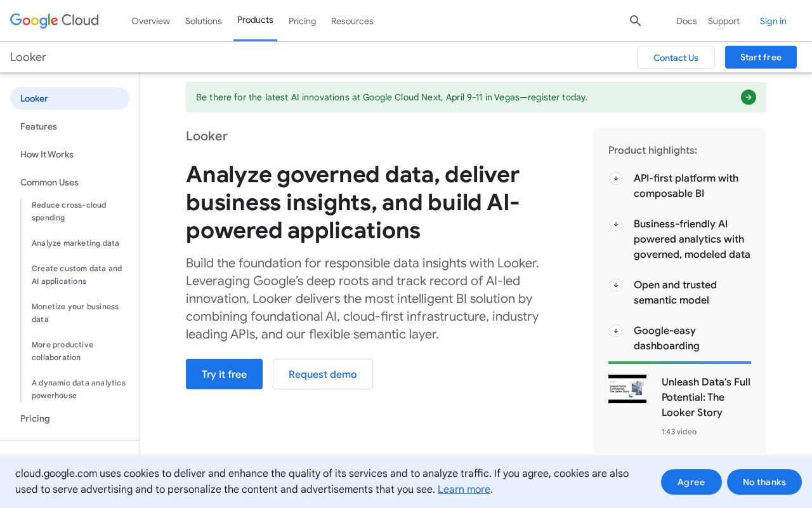812x508 pixels.
Task: Go to Analyze marketing data
Action: pyautogui.click(x=75, y=243)
